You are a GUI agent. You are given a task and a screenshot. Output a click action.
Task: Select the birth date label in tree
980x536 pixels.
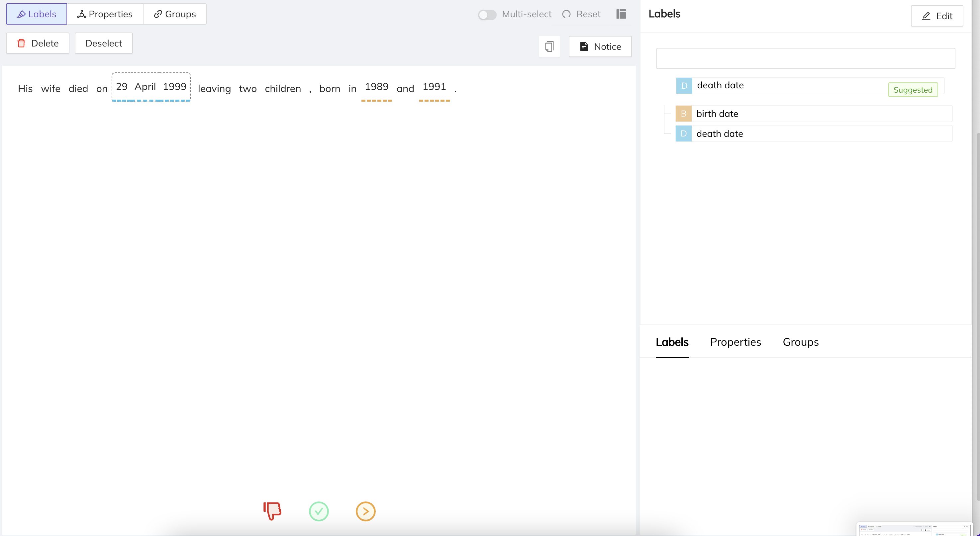[814, 114]
